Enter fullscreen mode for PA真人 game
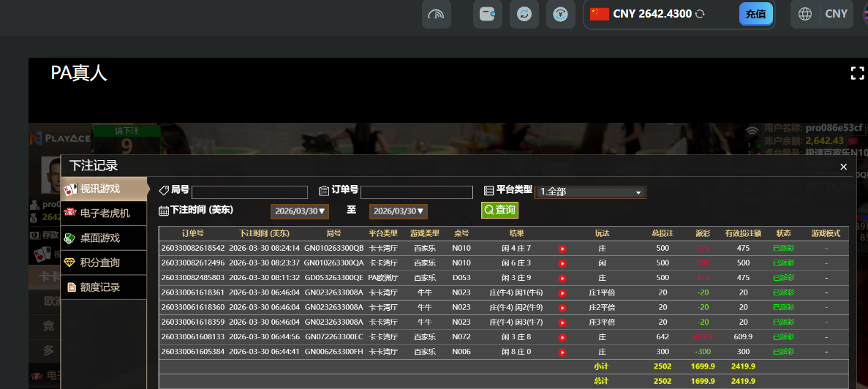 pyautogui.click(x=857, y=73)
